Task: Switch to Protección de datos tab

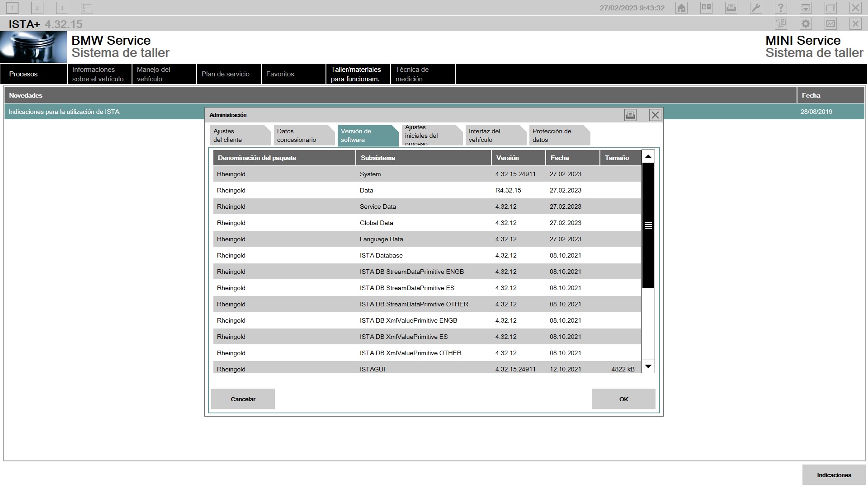Action: point(559,136)
